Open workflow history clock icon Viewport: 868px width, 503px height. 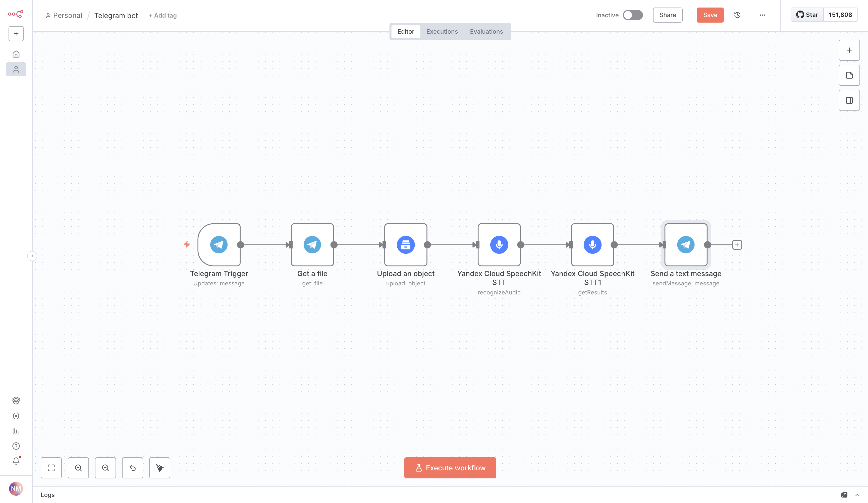[737, 15]
